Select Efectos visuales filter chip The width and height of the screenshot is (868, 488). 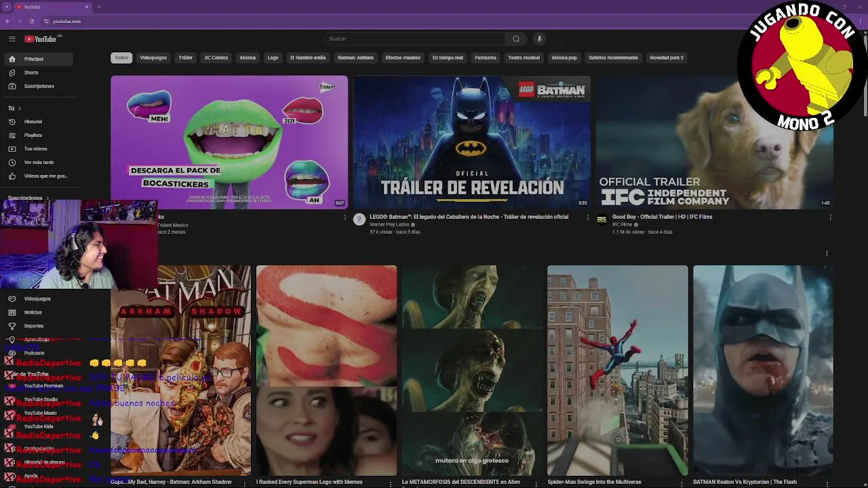(403, 58)
